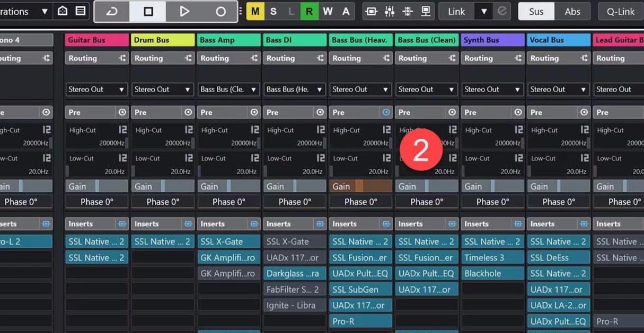Open the Guitar Bus Stereo Out routing dropdown

pos(96,89)
